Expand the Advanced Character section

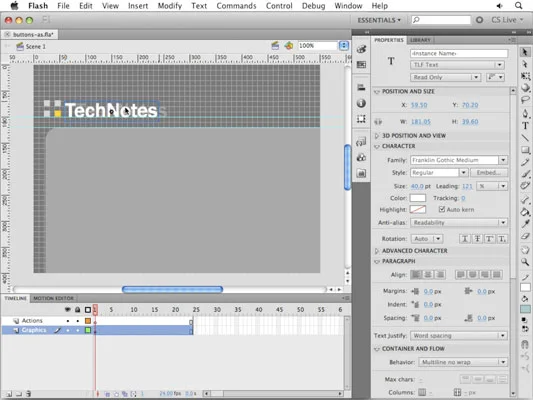click(x=376, y=251)
